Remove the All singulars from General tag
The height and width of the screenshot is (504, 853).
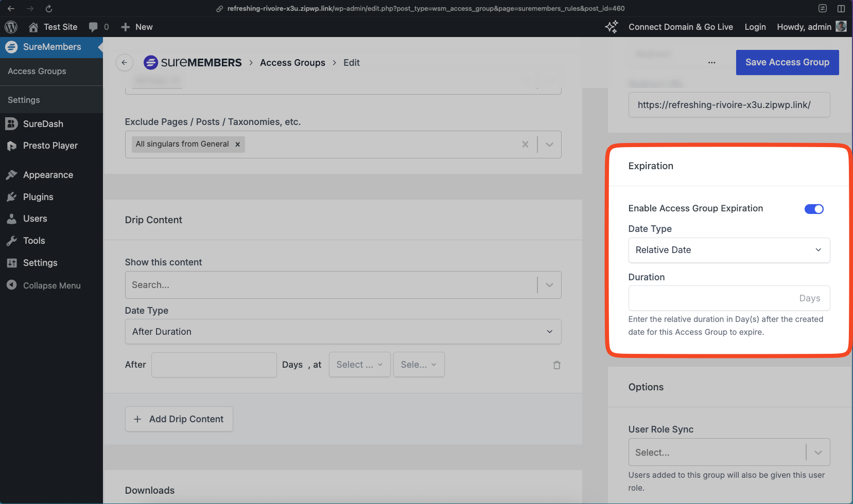click(237, 145)
